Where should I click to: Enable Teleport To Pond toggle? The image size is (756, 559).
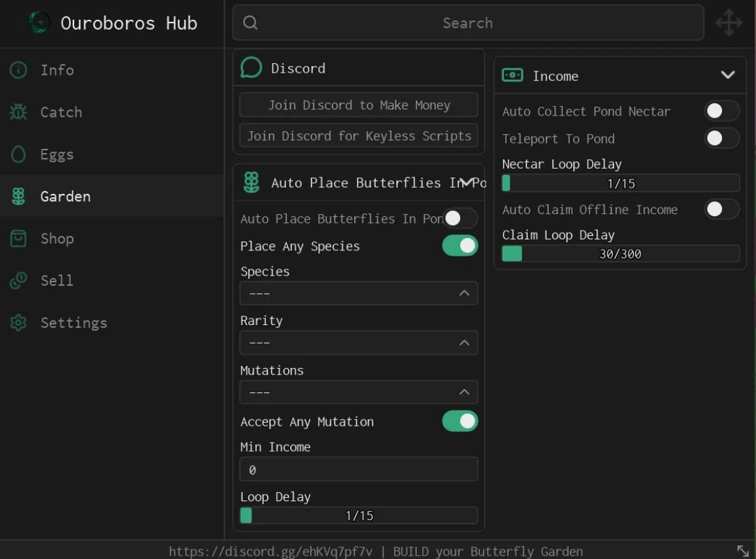721,139
